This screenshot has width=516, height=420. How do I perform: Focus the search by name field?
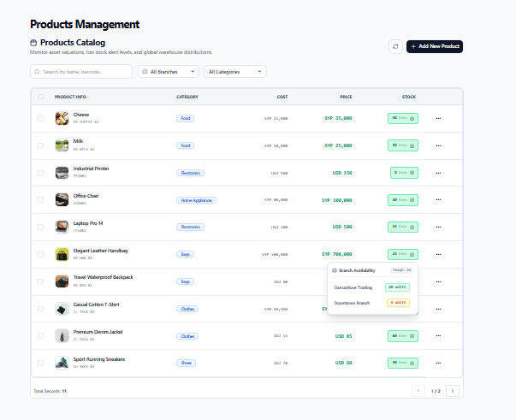[x=81, y=71]
